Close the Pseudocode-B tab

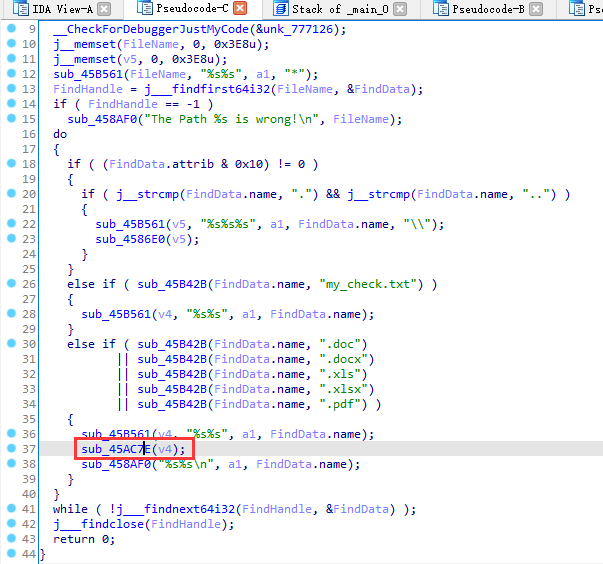point(536,9)
